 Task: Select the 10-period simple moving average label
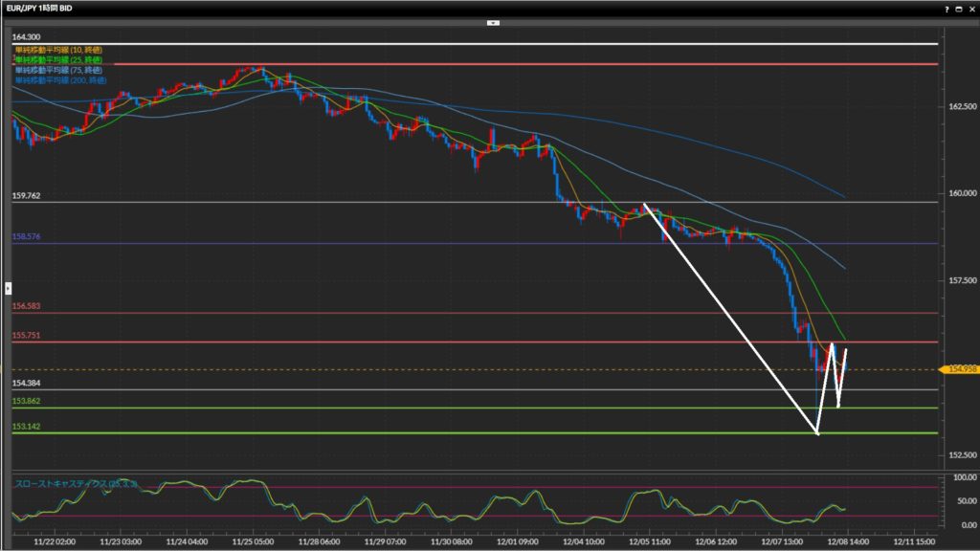(57, 50)
